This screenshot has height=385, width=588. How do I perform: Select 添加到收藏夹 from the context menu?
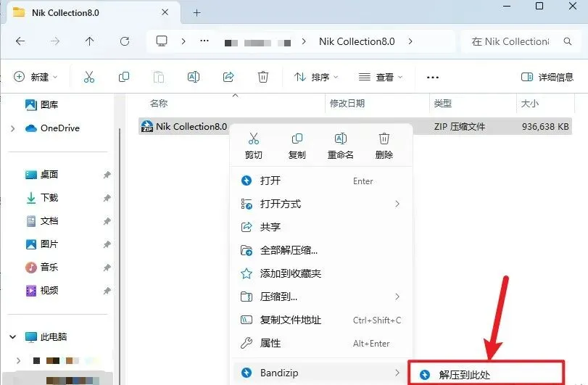pyautogui.click(x=321, y=273)
